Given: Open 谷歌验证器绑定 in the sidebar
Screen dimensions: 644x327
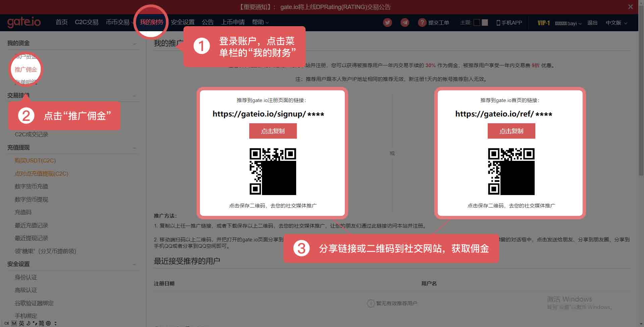Looking at the screenshot, I should [34, 303].
